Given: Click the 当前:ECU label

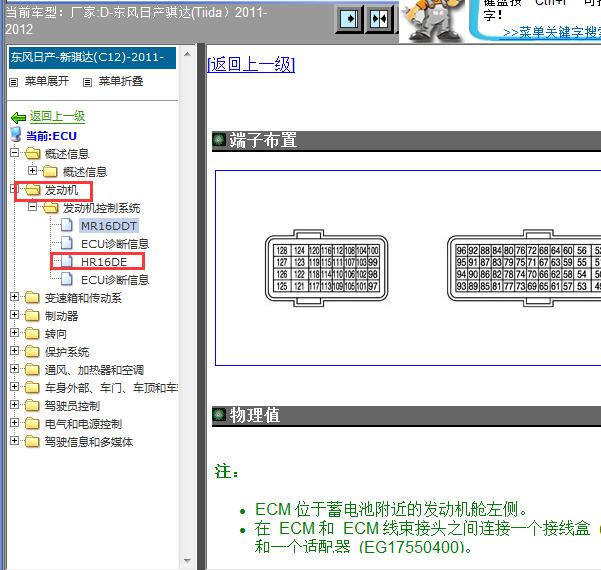Looking at the screenshot, I should point(51,136).
